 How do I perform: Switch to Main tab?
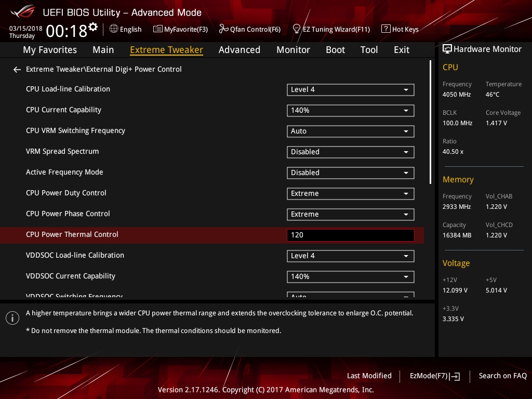pos(103,50)
